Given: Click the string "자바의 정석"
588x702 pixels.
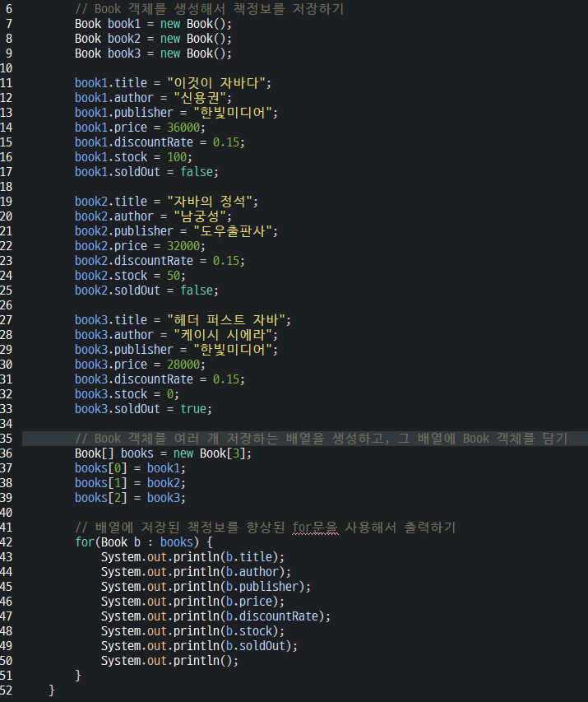Looking at the screenshot, I should [x=210, y=201].
